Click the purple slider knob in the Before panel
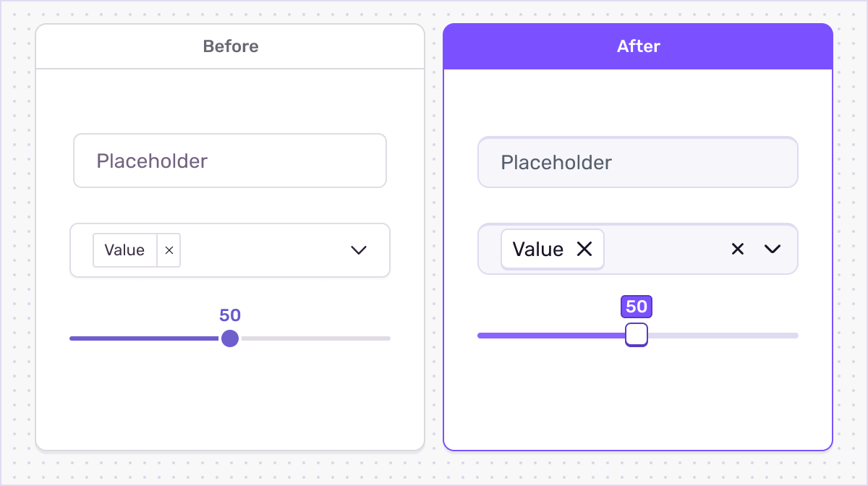 click(x=230, y=338)
